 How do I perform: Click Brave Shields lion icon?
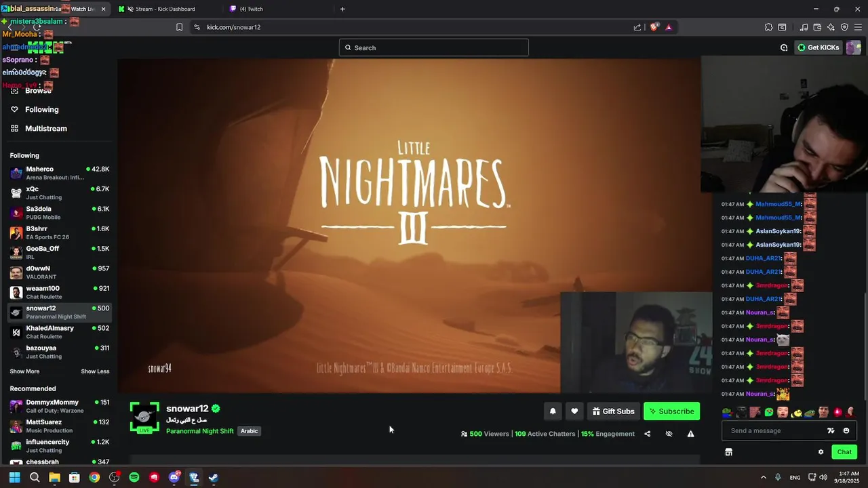pyautogui.click(x=654, y=27)
